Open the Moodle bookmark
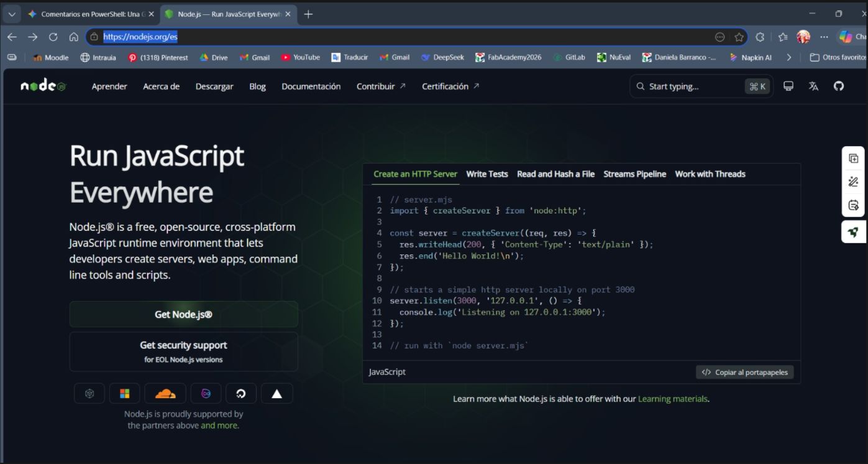 (50, 57)
